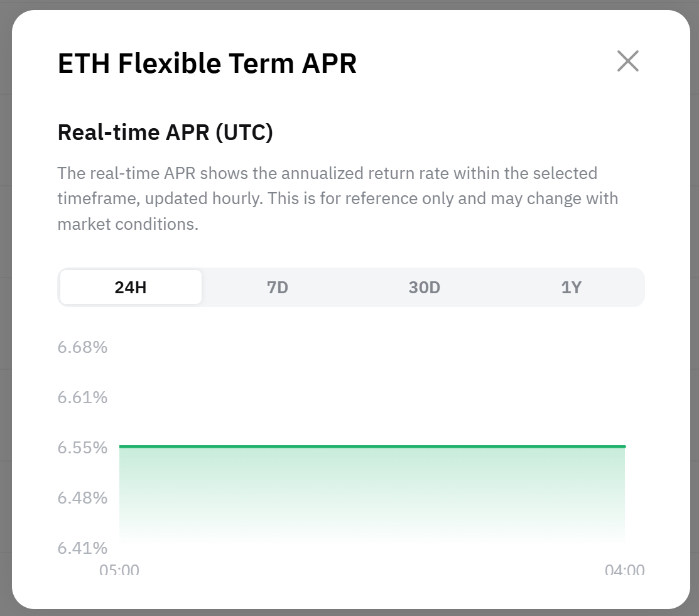
Task: Close the ETH Flexible Term APR dialog
Action: coord(627,62)
